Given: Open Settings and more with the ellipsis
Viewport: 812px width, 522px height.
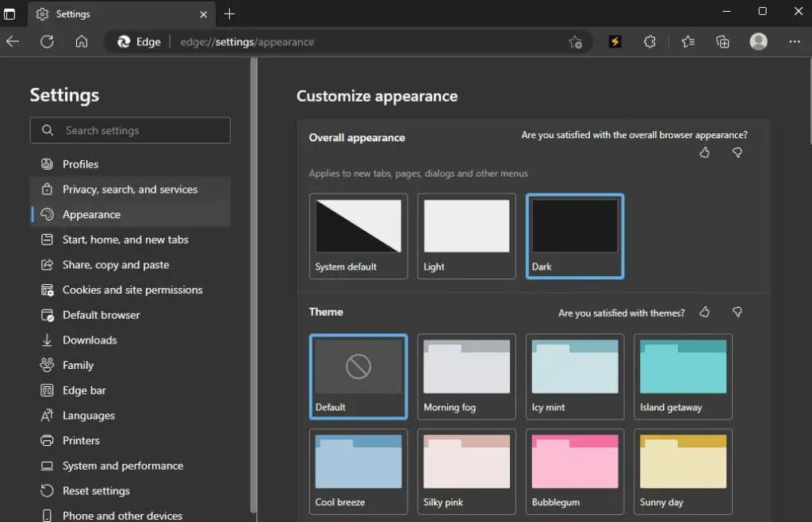Looking at the screenshot, I should (794, 41).
